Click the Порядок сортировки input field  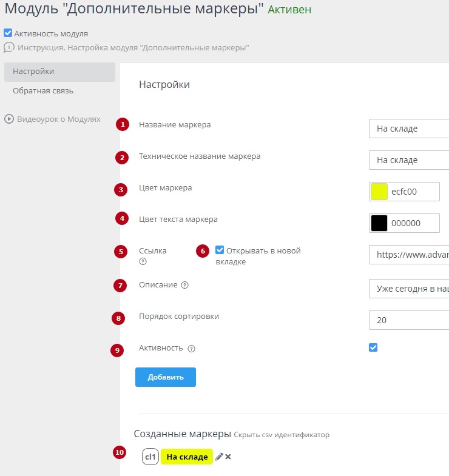click(x=408, y=320)
